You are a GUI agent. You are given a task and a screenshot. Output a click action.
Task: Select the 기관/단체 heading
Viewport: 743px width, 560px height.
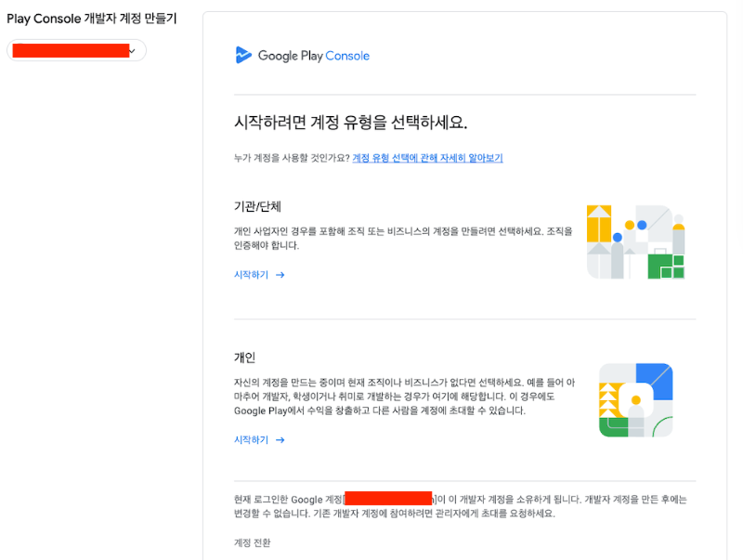click(x=258, y=206)
